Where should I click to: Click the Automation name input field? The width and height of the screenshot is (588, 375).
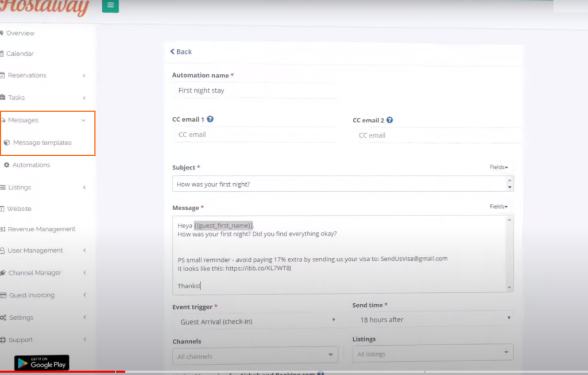click(254, 91)
